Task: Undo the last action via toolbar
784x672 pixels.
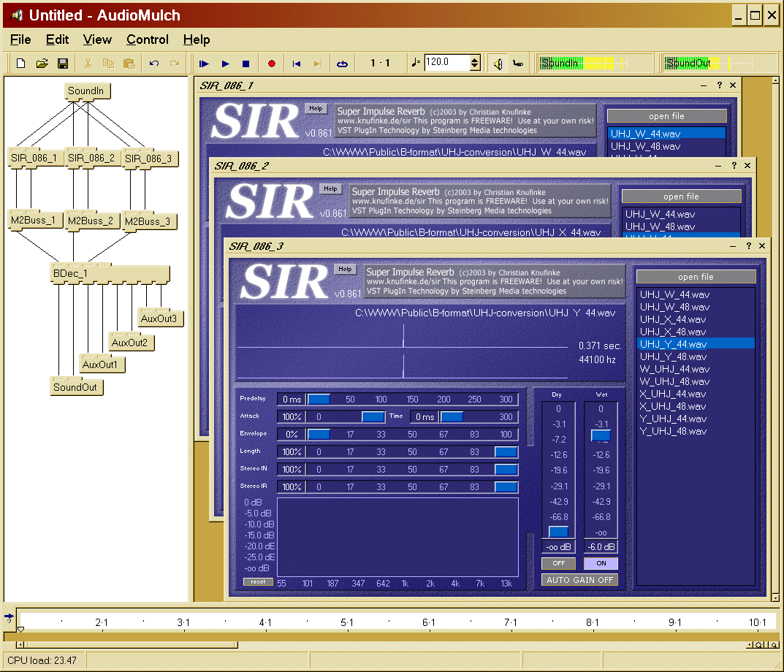Action: point(154,64)
